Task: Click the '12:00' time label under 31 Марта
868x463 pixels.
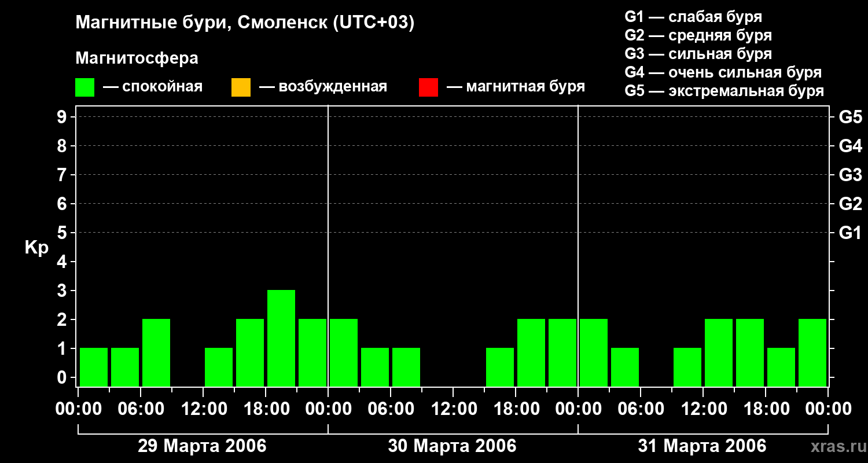Action: (x=703, y=409)
